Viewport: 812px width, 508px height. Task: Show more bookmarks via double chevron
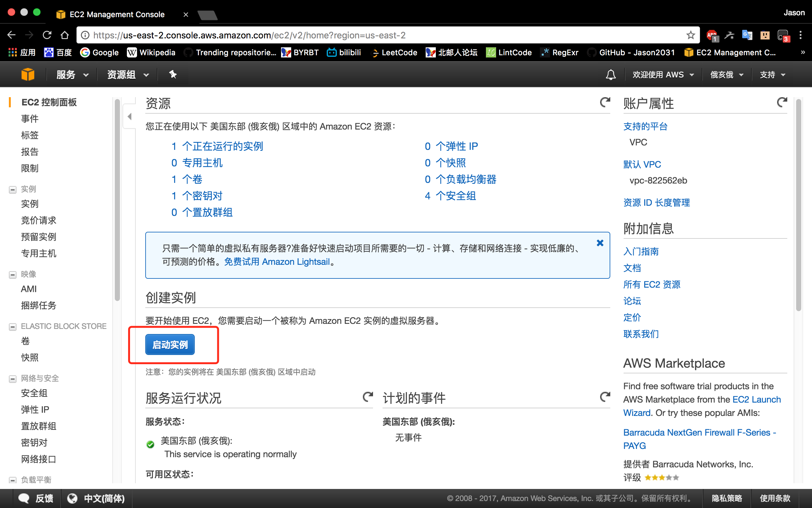tap(803, 52)
